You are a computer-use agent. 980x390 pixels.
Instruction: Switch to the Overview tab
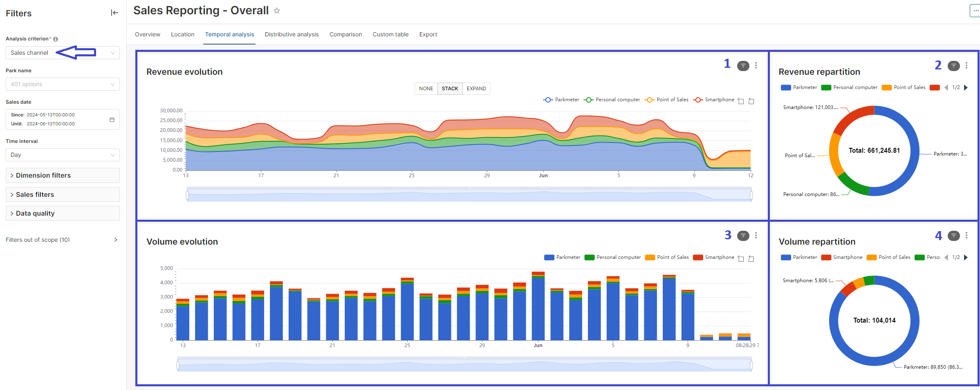[148, 34]
